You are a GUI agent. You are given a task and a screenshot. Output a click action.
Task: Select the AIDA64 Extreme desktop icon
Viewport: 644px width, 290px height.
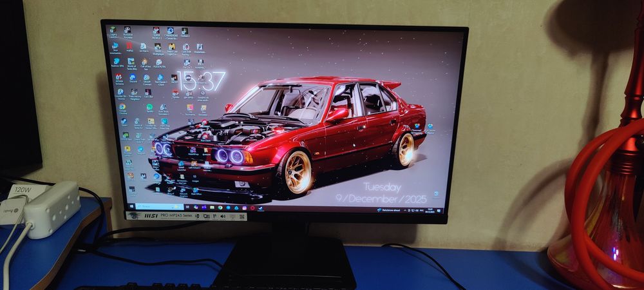point(119,80)
